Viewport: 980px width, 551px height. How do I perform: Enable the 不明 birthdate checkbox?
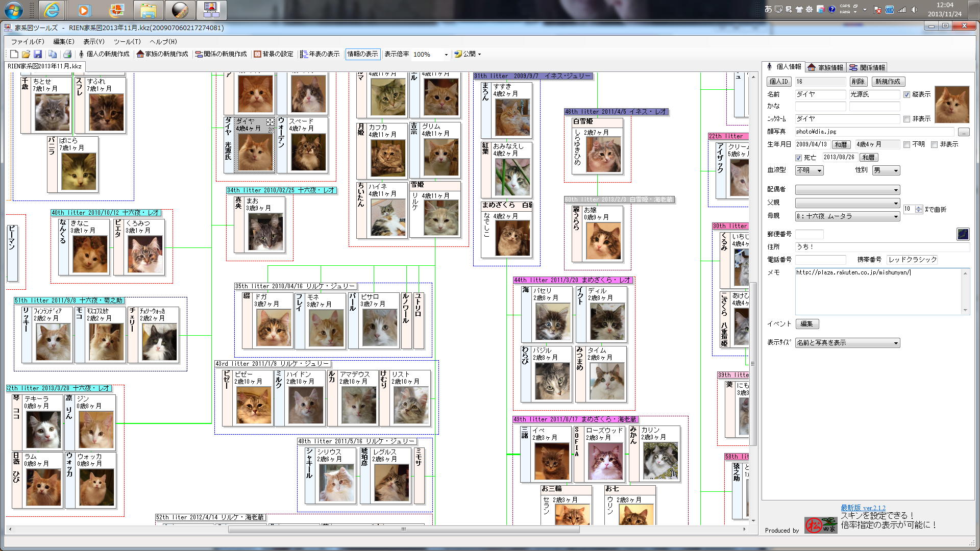coord(906,144)
